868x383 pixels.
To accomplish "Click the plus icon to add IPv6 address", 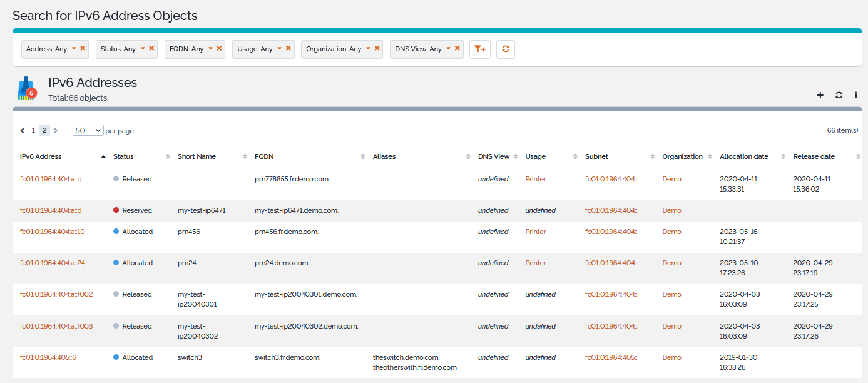I will (x=820, y=95).
